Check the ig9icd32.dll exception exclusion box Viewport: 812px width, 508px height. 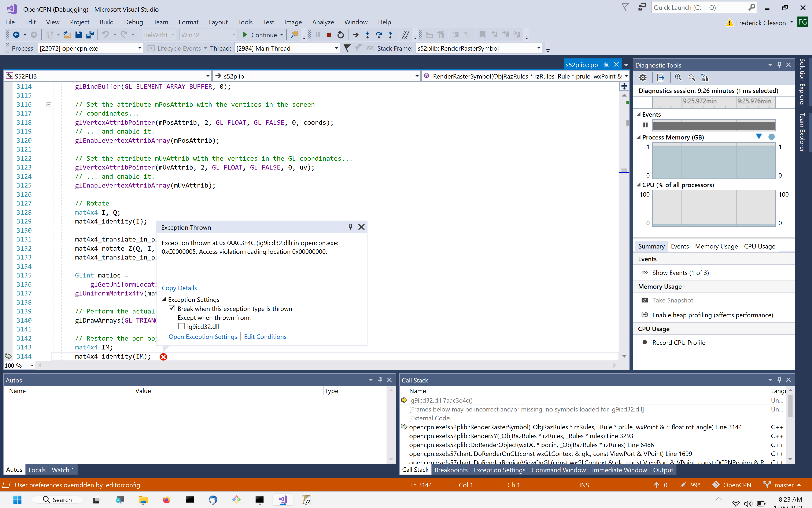181,326
